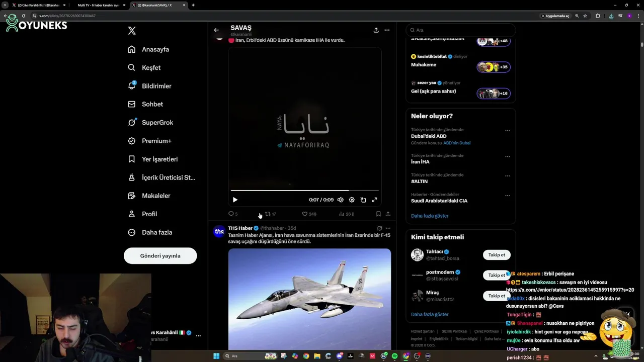Show more under Kimi takip etmeli
644x362 pixels.
pos(430,314)
